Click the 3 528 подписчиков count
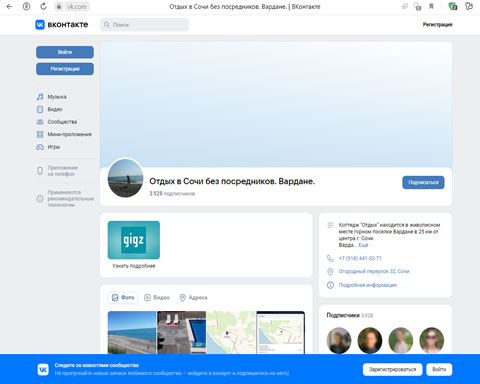Viewport: 480px width, 384px height. click(172, 194)
